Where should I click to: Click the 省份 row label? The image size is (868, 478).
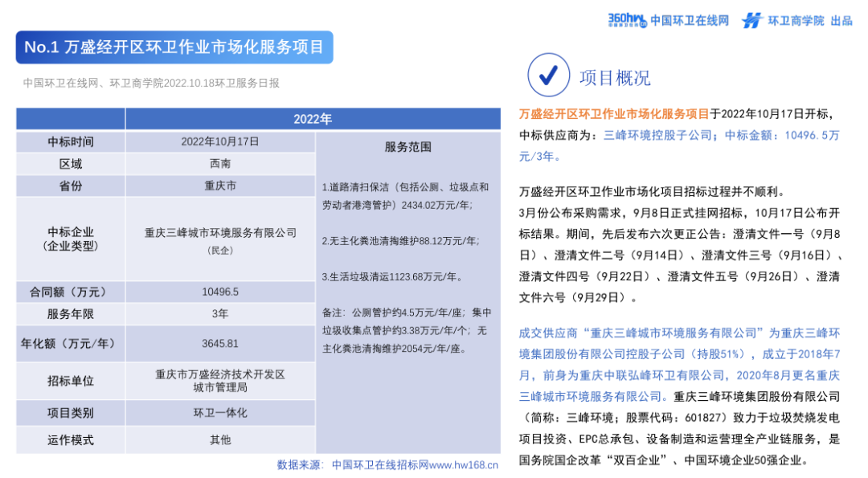pyautogui.click(x=70, y=186)
